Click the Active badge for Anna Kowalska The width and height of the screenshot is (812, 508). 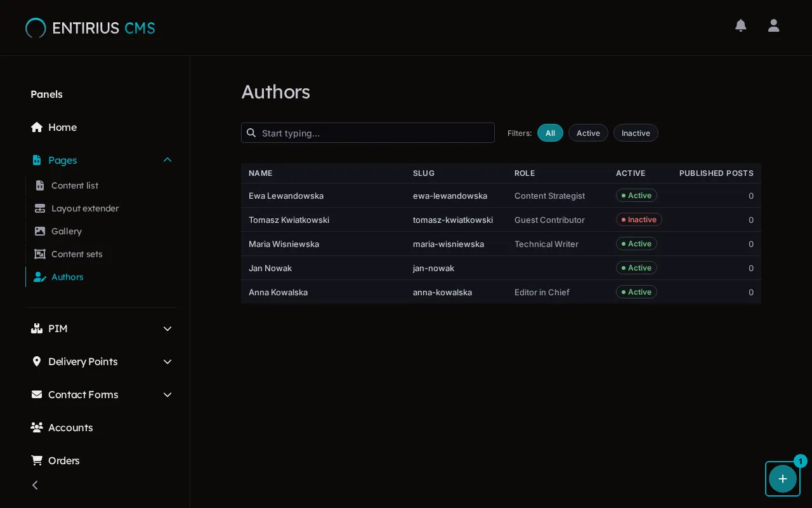[636, 292]
